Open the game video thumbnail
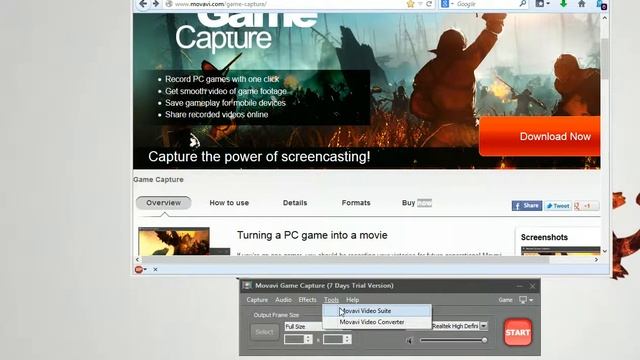 click(174, 242)
